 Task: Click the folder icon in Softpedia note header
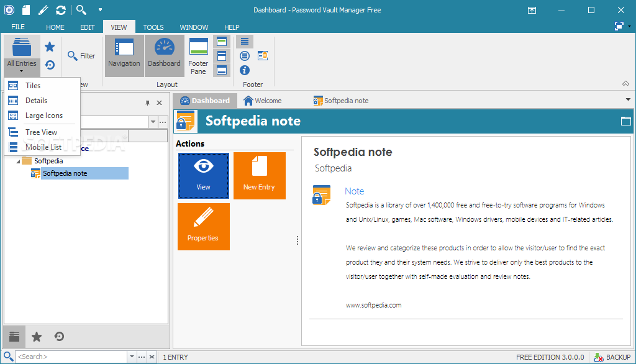pyautogui.click(x=626, y=121)
